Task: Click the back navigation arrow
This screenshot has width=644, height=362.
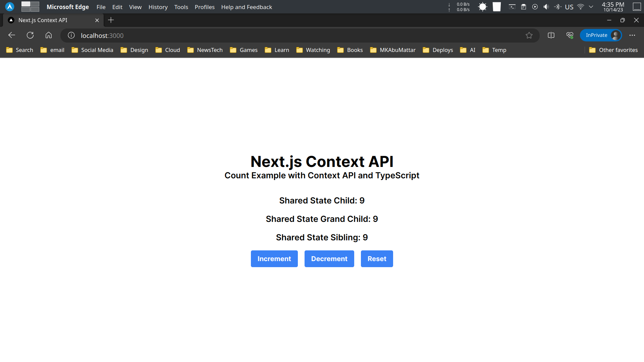Action: (x=11, y=35)
